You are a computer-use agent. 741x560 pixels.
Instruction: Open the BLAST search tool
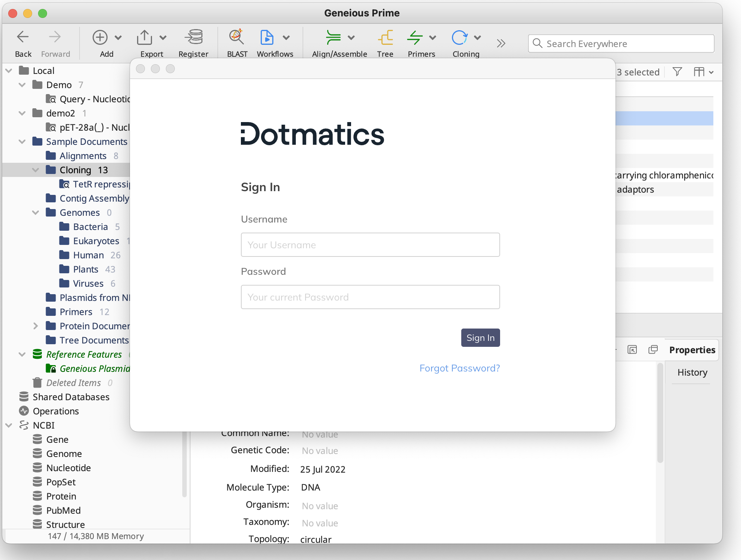[236, 37]
